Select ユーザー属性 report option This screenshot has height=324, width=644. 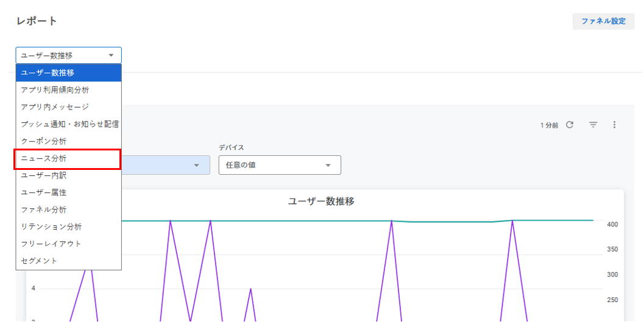(69, 192)
